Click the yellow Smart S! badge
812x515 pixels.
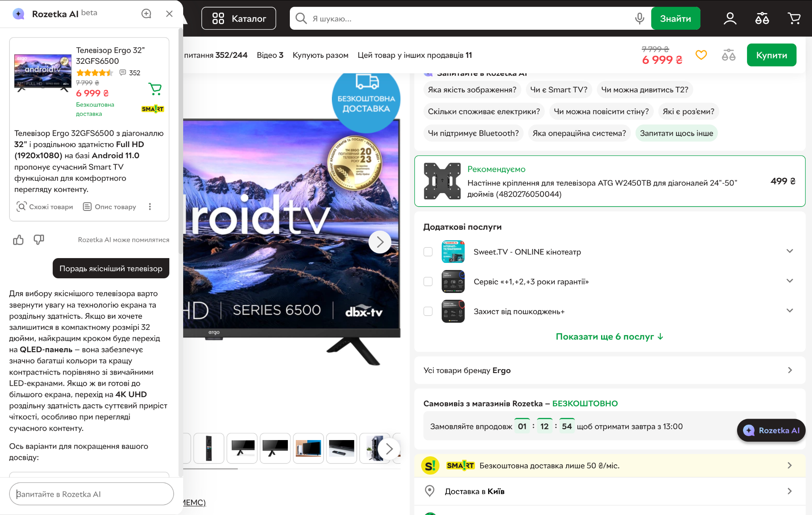tap(430, 465)
